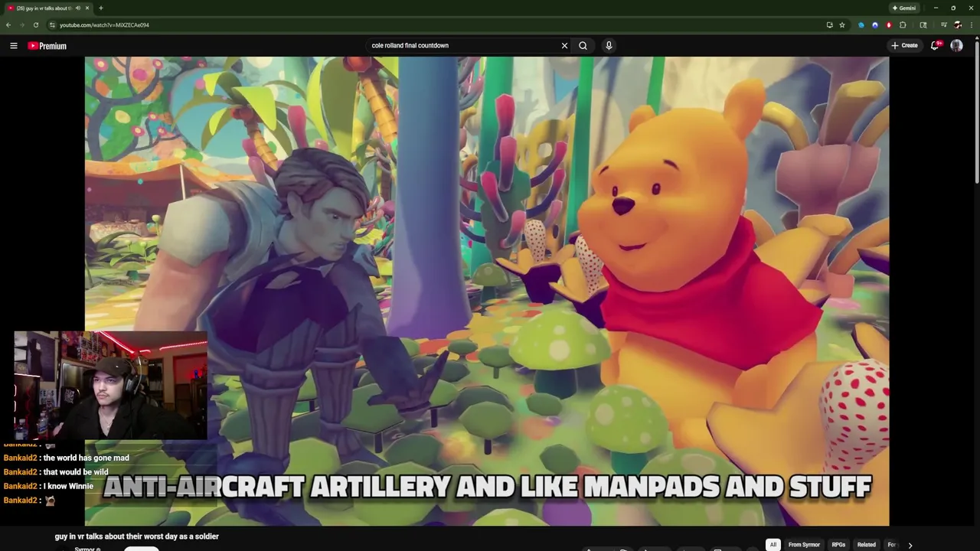Select the 'All' filter chip
The image size is (980, 551).
[773, 545]
